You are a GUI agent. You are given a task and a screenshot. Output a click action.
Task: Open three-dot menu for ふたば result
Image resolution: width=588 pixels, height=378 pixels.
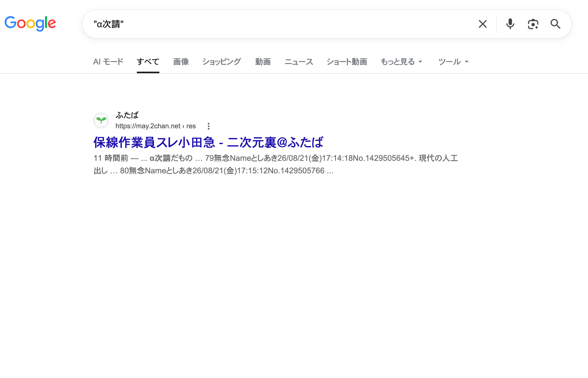coord(209,126)
